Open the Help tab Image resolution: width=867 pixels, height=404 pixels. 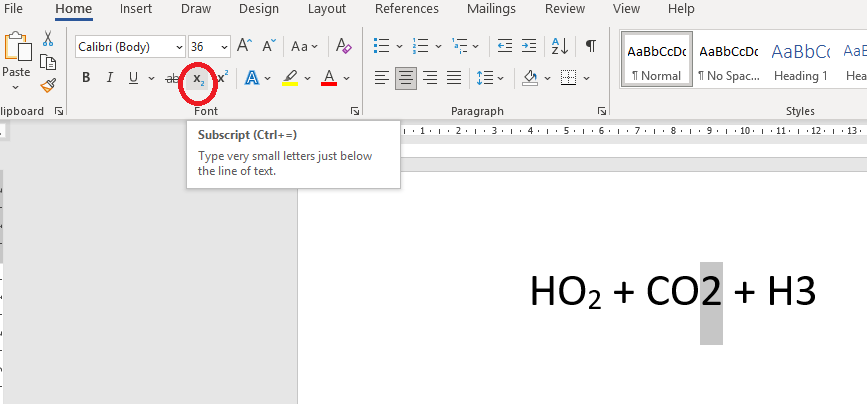point(681,9)
